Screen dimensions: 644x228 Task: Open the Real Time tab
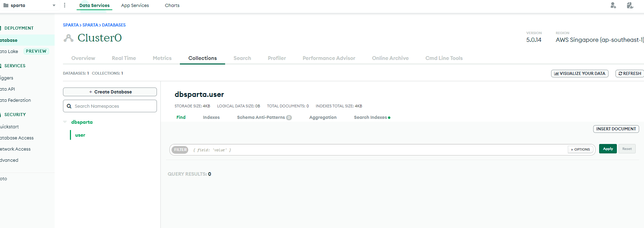(124, 58)
